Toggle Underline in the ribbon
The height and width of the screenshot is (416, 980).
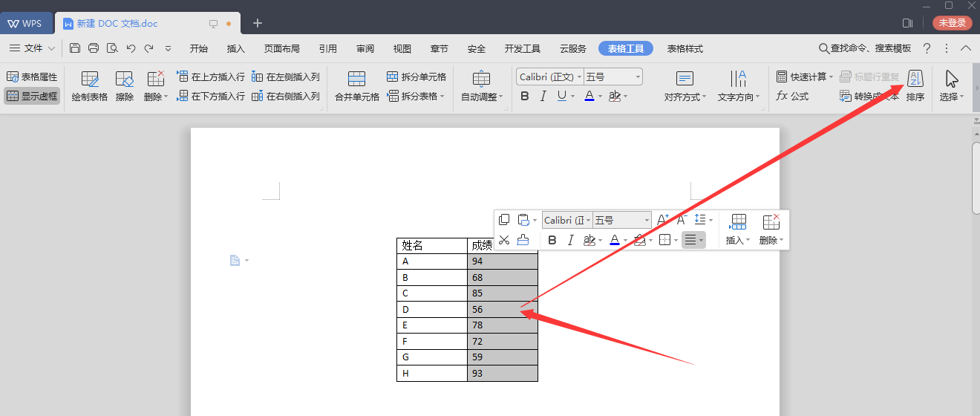561,97
